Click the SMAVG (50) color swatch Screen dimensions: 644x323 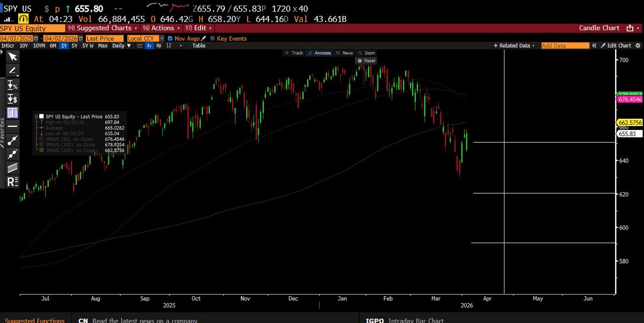[x=41, y=139]
